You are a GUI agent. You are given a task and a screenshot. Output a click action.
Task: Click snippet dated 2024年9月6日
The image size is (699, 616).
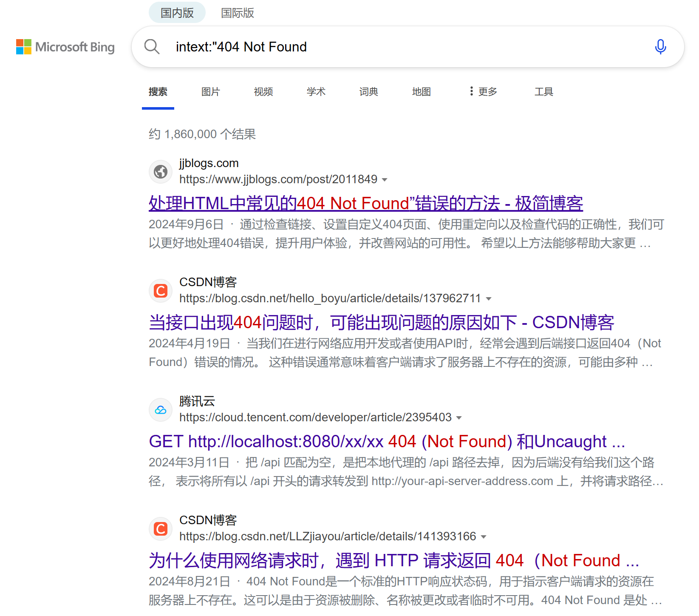(x=407, y=234)
